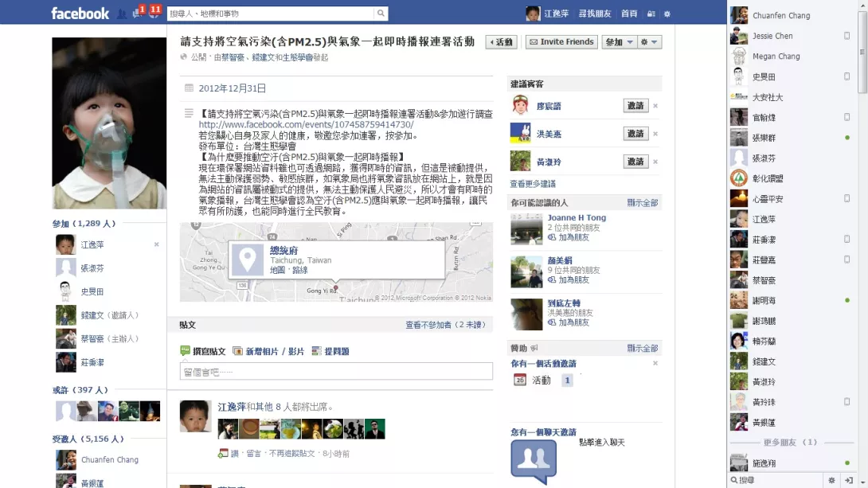Open account settings gear in top bar
The height and width of the screenshot is (488, 868).
[667, 14]
